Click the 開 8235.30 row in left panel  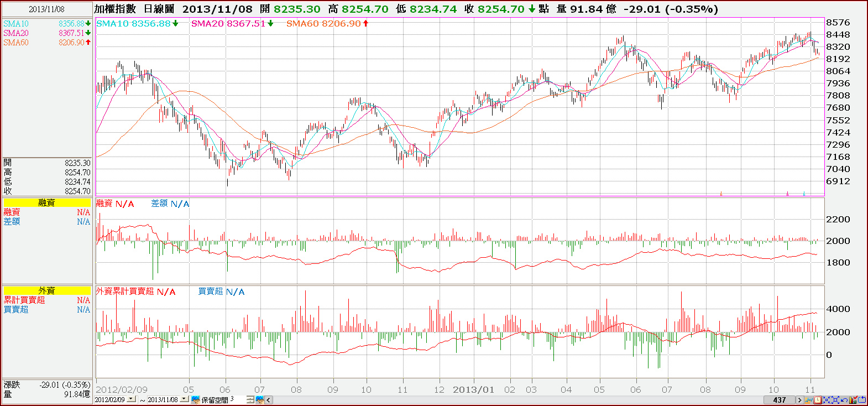click(x=46, y=163)
